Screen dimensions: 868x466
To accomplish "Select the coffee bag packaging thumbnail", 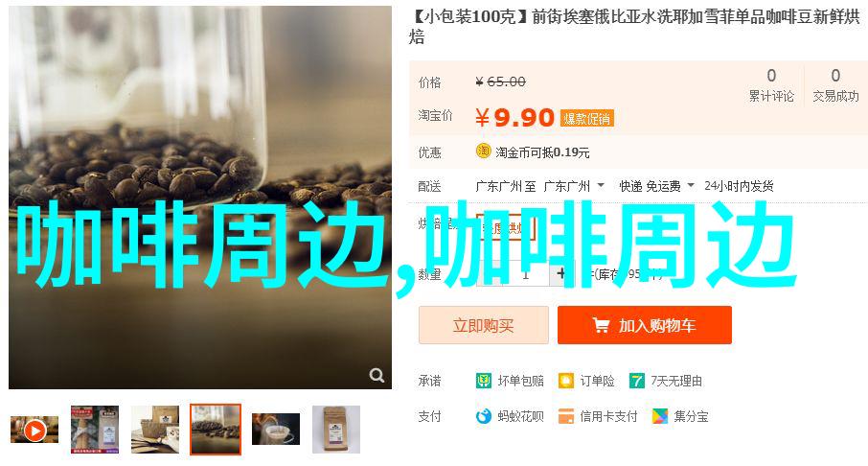I will click(95, 430).
